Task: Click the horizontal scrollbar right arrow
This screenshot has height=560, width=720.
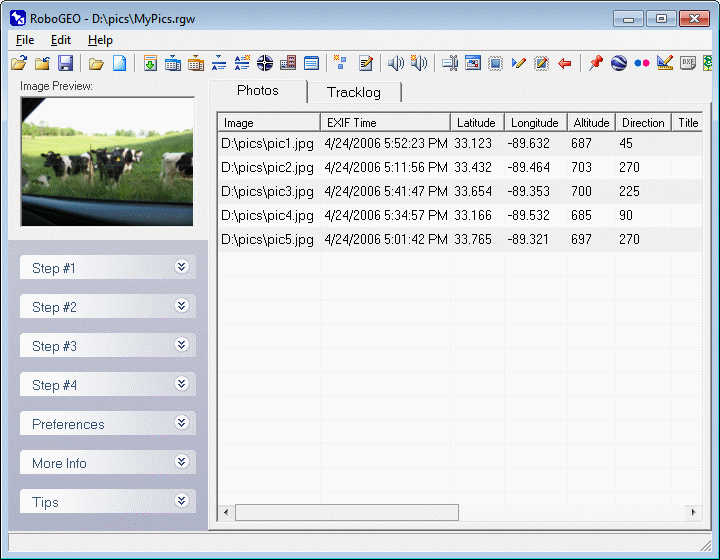Action: click(x=694, y=512)
